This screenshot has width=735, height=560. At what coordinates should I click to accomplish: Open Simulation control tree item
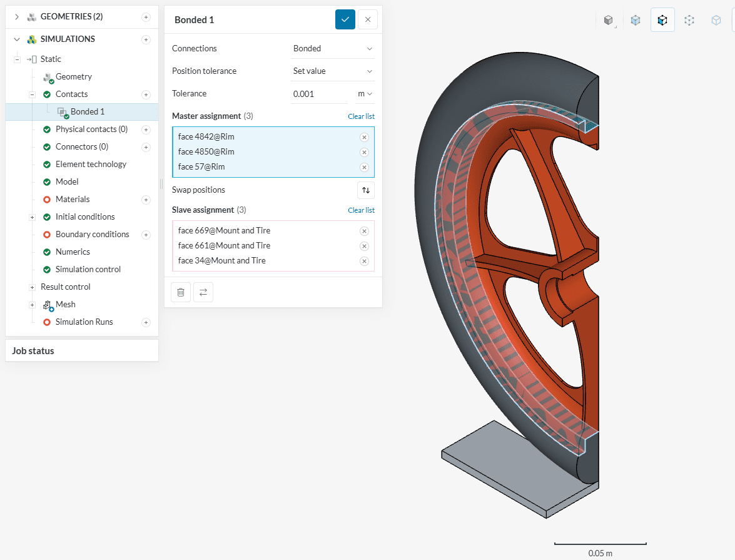[88, 270]
